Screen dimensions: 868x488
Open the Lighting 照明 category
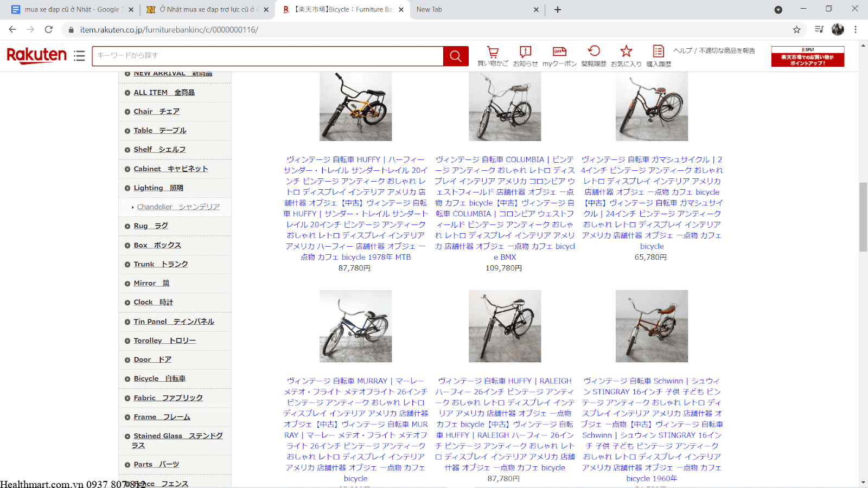click(158, 188)
